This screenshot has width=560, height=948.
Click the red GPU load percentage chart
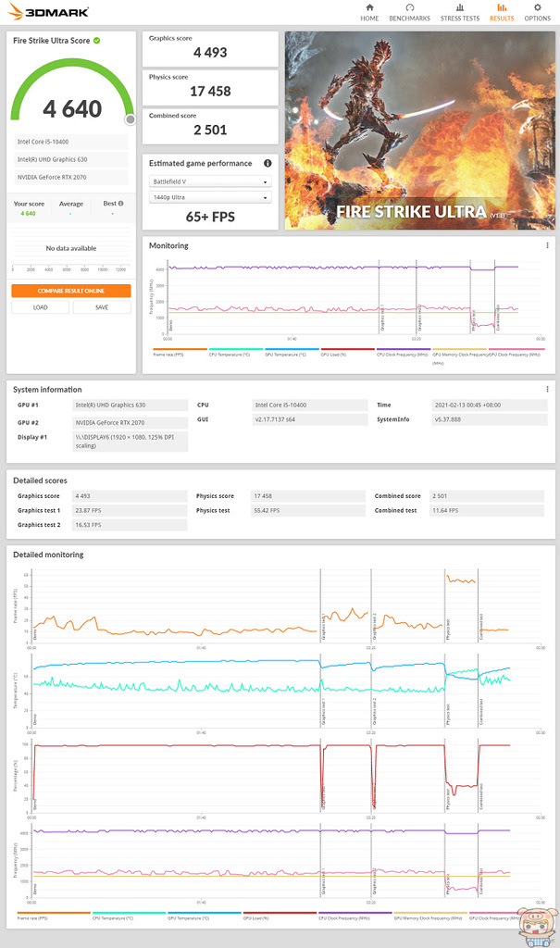pos(284,777)
